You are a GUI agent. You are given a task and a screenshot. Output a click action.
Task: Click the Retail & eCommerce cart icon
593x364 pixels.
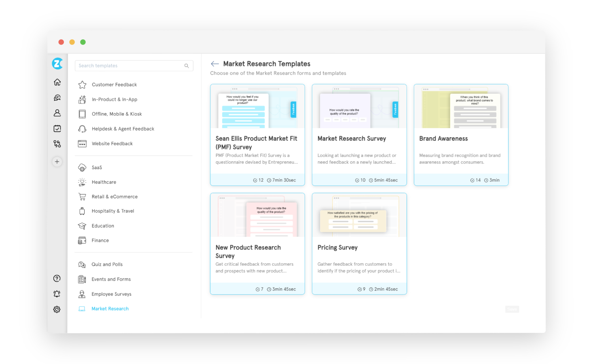(82, 196)
